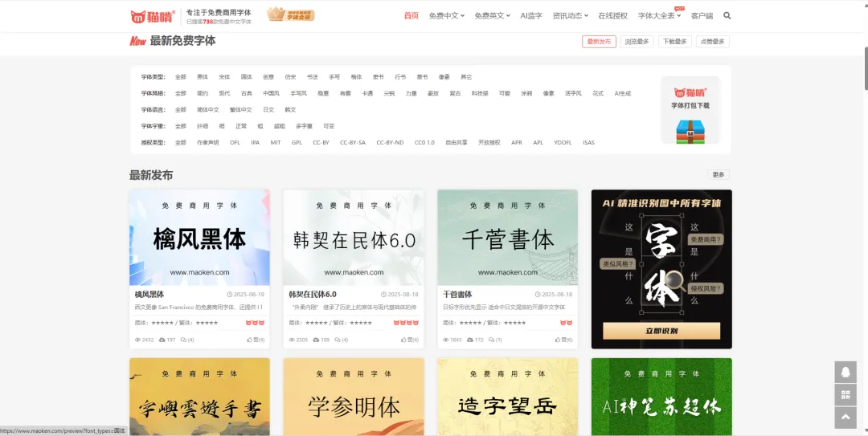Click the 2025-08-19 date on 橘风黑体

pos(246,295)
